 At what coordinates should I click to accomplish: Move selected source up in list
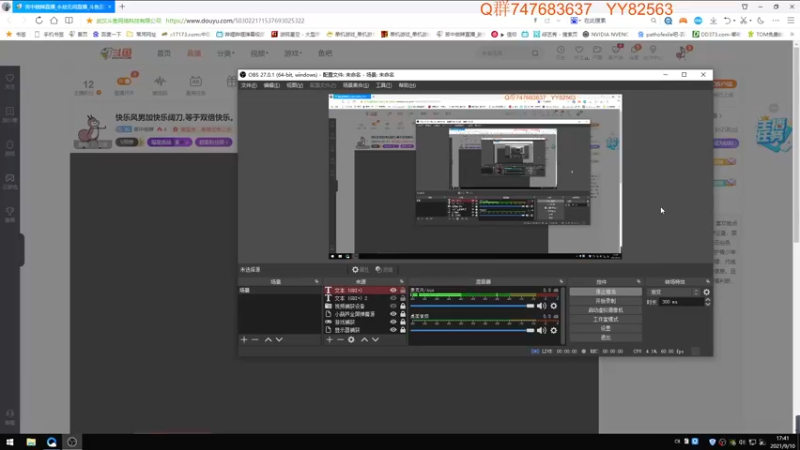point(364,340)
